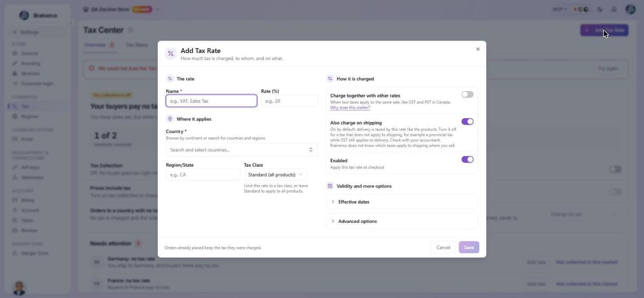Open the MCP dropdown in top bar
644x298 pixels.
coord(560,9)
